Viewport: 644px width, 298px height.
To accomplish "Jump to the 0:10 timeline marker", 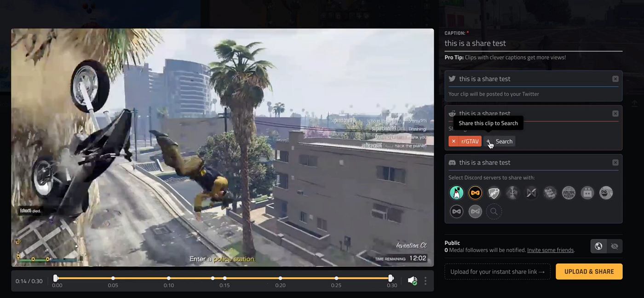I will (169, 278).
